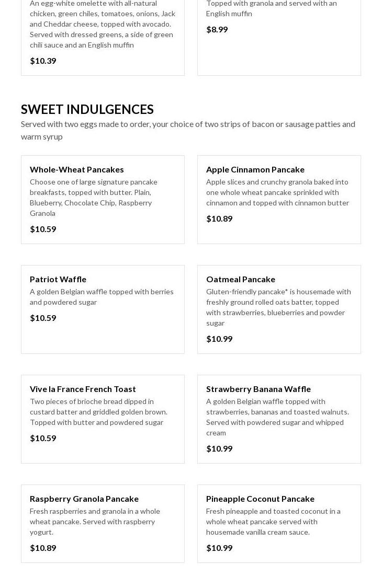The image size is (382, 588).
Task: Click the Patriot Waffle item name
Action: click(x=58, y=279)
